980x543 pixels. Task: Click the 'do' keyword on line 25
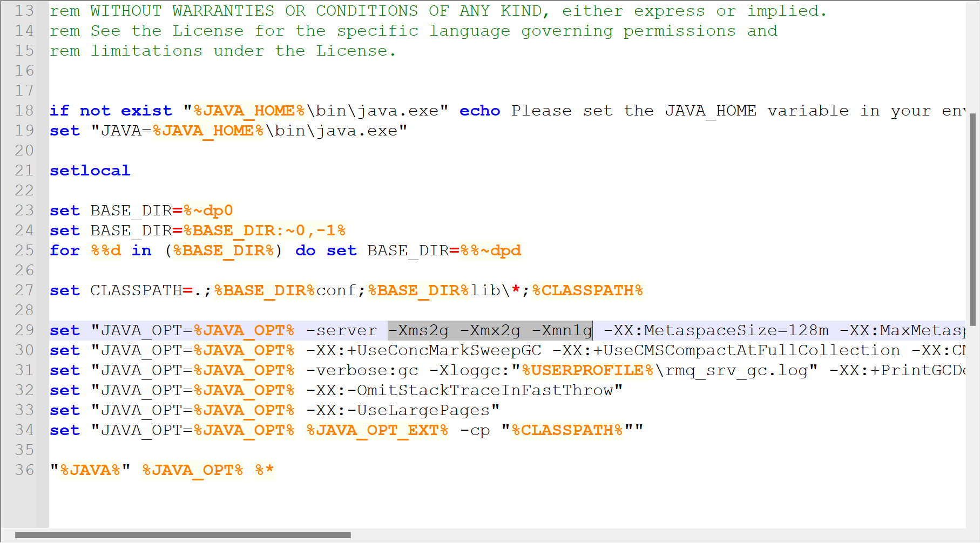[306, 250]
